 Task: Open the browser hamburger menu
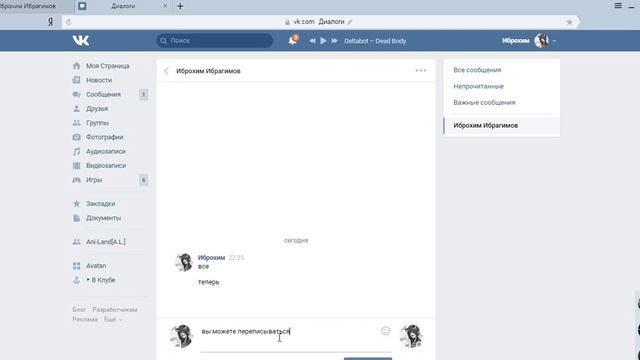click(618, 6)
